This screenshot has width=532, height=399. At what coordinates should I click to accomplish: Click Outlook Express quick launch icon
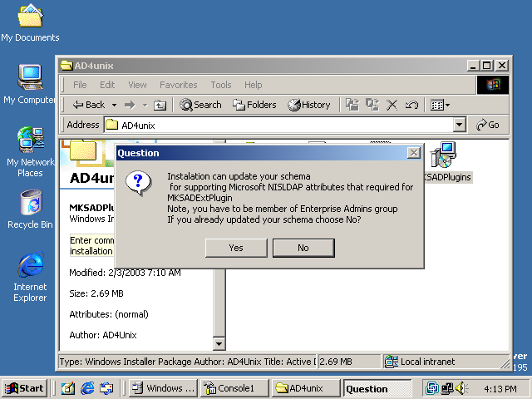point(106,388)
